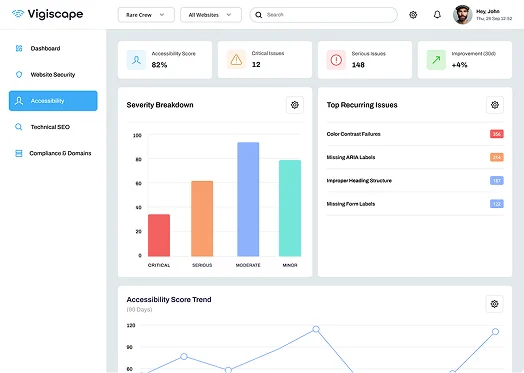Click the Technical SEO magnifier icon

tap(19, 127)
